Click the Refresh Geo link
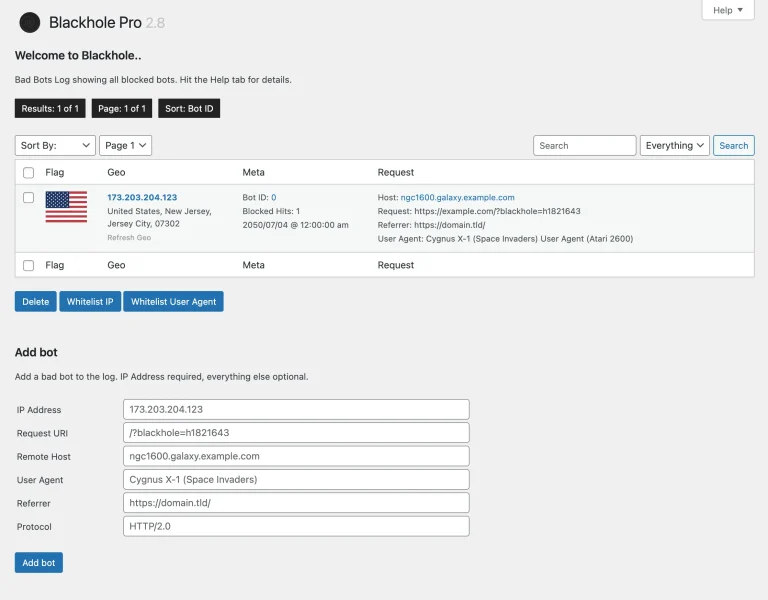 click(129, 238)
